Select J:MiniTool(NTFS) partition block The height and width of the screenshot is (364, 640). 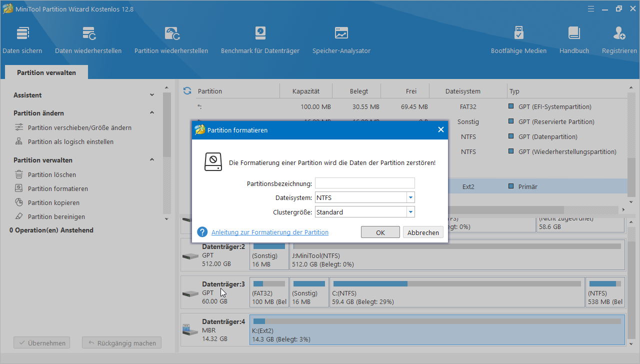click(x=457, y=255)
